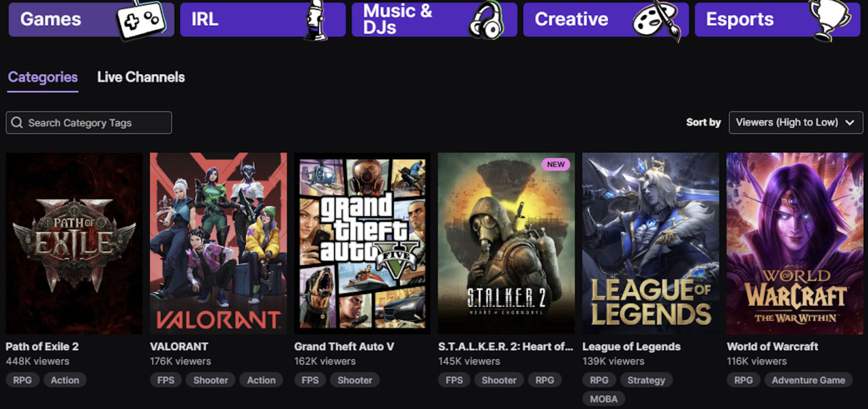This screenshot has height=409, width=868.
Task: Click the Adventure Game tag
Action: (x=808, y=380)
